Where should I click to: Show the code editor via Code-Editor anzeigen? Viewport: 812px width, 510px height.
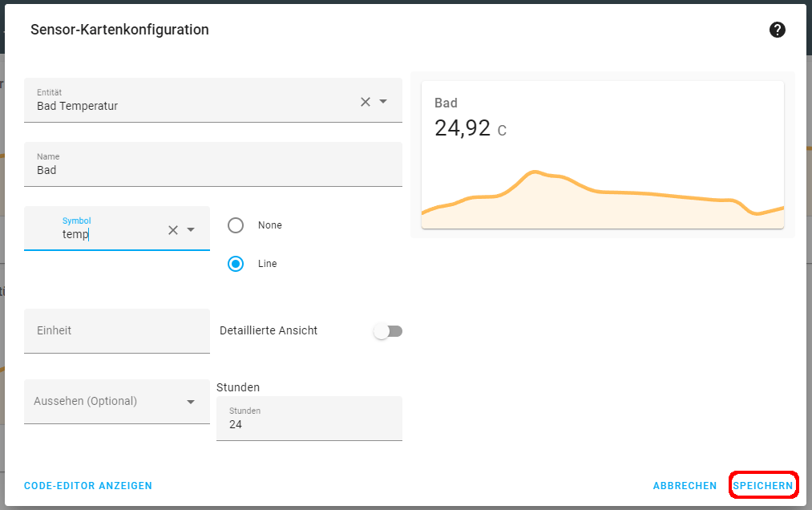(88, 486)
